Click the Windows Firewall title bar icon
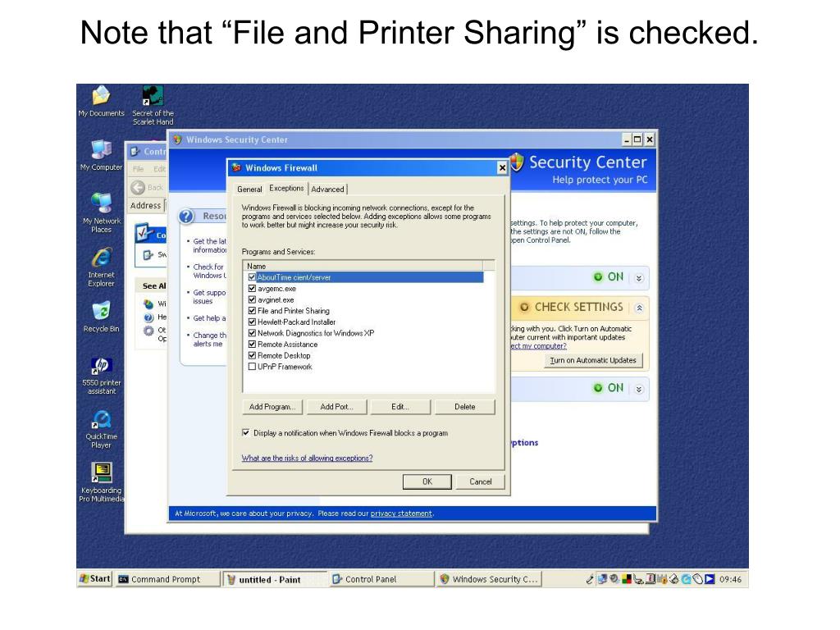 click(x=236, y=167)
